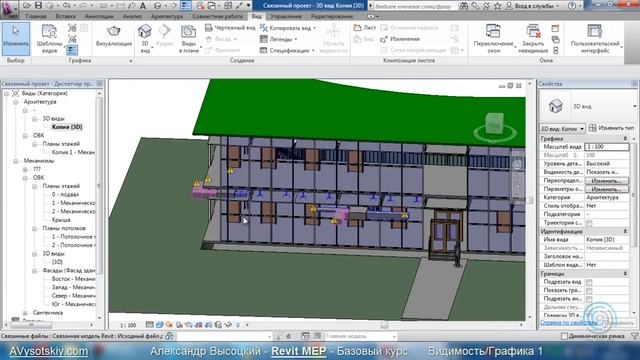640x360 pixels.
Task: Open Копировать вид dropdown arrow
Action: [314, 28]
